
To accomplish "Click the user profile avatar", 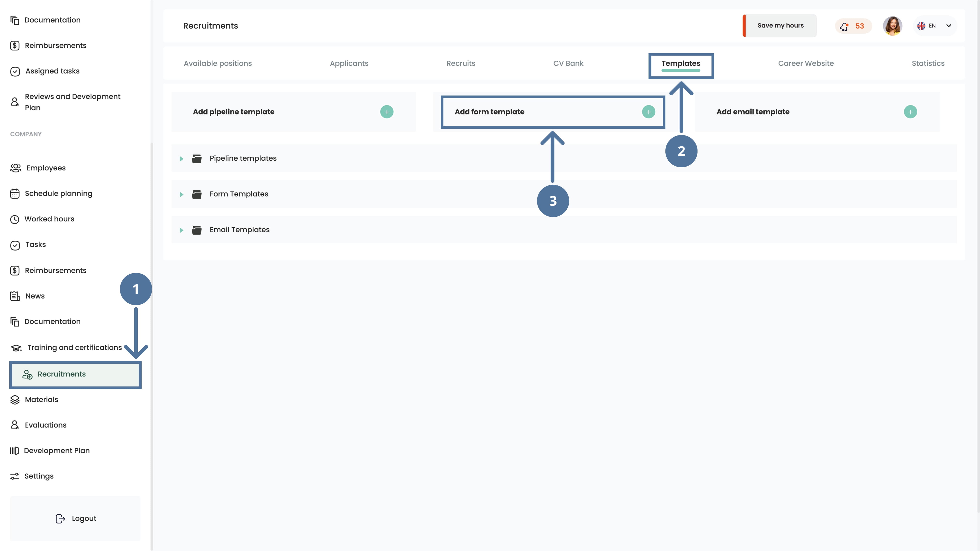I will tap(892, 26).
